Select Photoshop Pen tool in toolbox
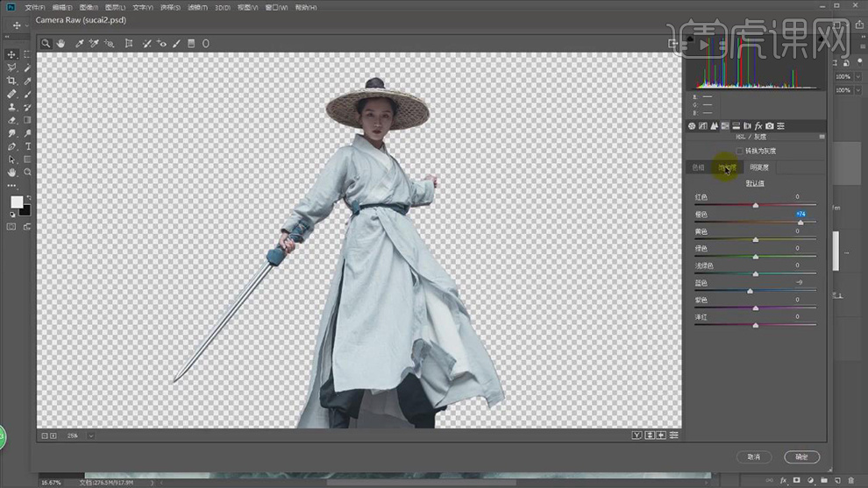 coord(11,146)
